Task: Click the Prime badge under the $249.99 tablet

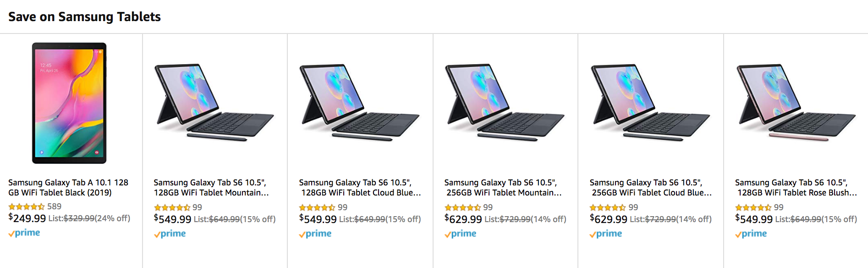Action: [x=24, y=233]
